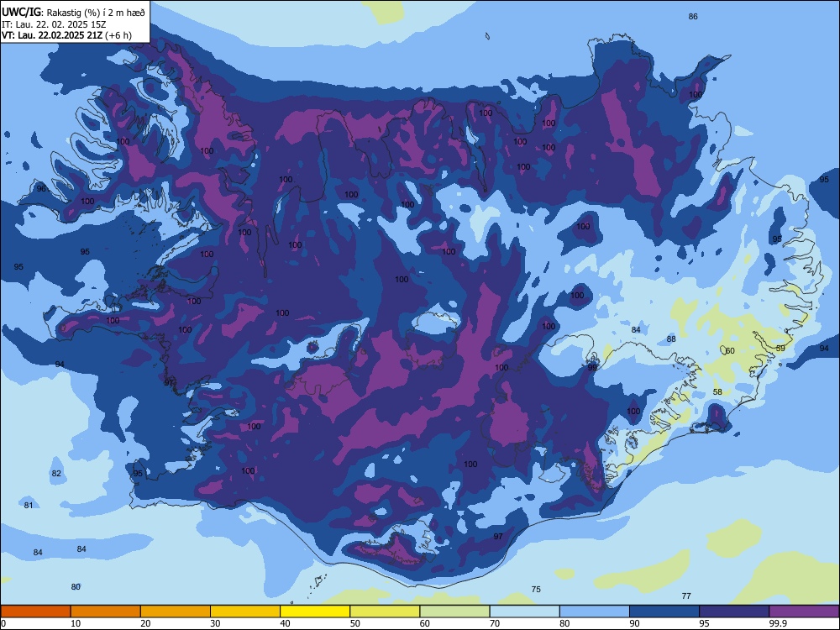Click the pale yellow 50–60 legend swatch
The image size is (840, 630).
pyautogui.click(x=386, y=612)
